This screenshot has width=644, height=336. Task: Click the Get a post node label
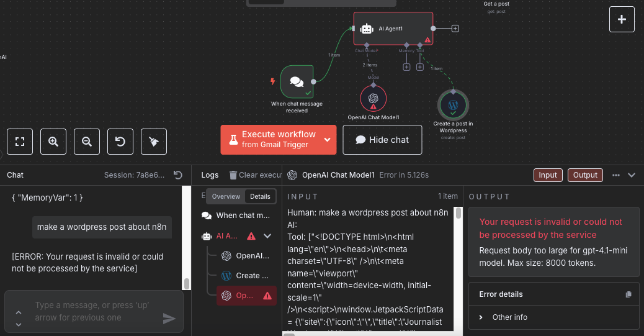tap(496, 4)
